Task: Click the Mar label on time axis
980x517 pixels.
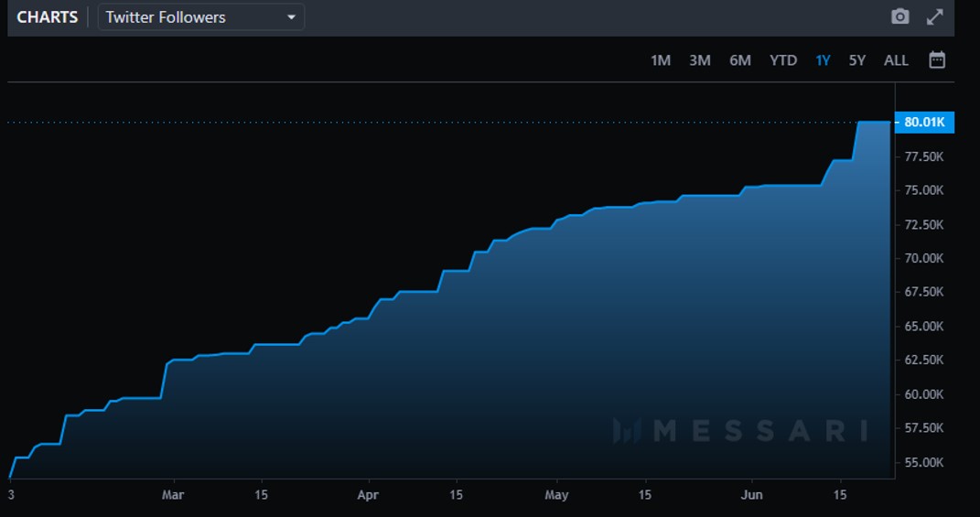Action: point(172,495)
